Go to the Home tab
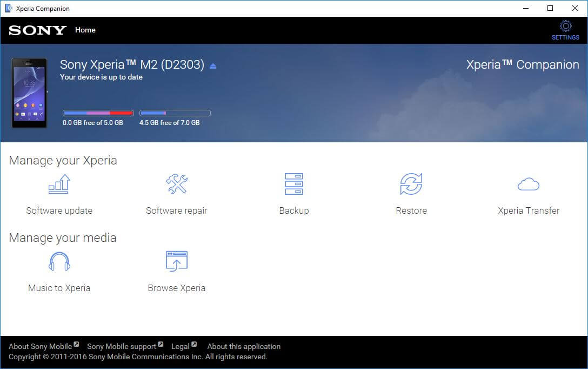Viewport: 588px width, 369px height. (x=85, y=30)
